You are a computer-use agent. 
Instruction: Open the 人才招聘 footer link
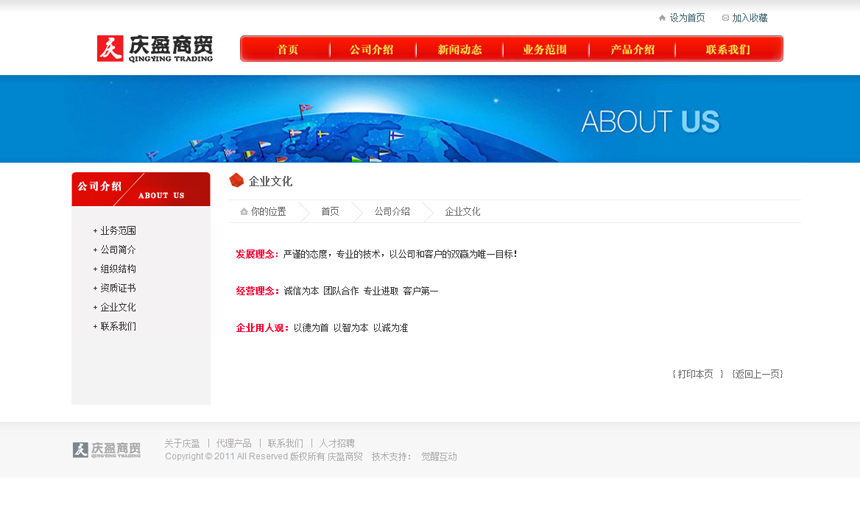pos(337,443)
